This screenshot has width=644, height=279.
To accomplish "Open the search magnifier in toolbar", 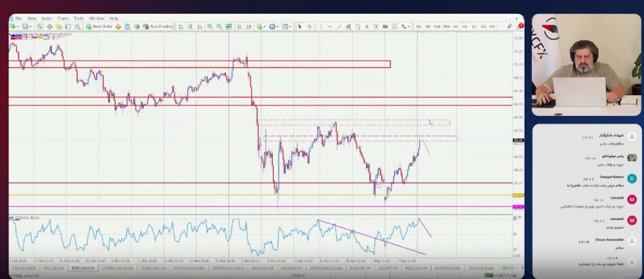I will pyautogui.click(x=510, y=26).
